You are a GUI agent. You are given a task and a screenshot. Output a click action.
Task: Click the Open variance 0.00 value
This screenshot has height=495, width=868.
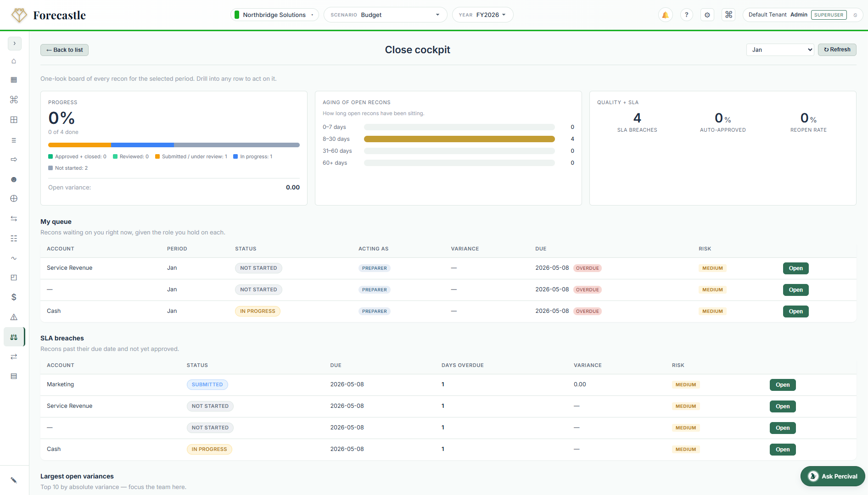[292, 188]
